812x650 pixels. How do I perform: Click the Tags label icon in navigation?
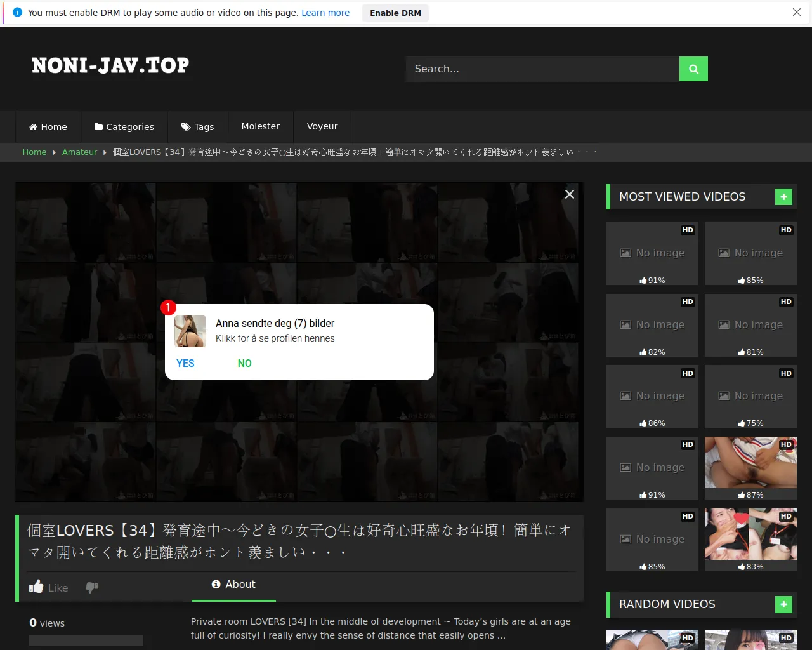click(185, 126)
